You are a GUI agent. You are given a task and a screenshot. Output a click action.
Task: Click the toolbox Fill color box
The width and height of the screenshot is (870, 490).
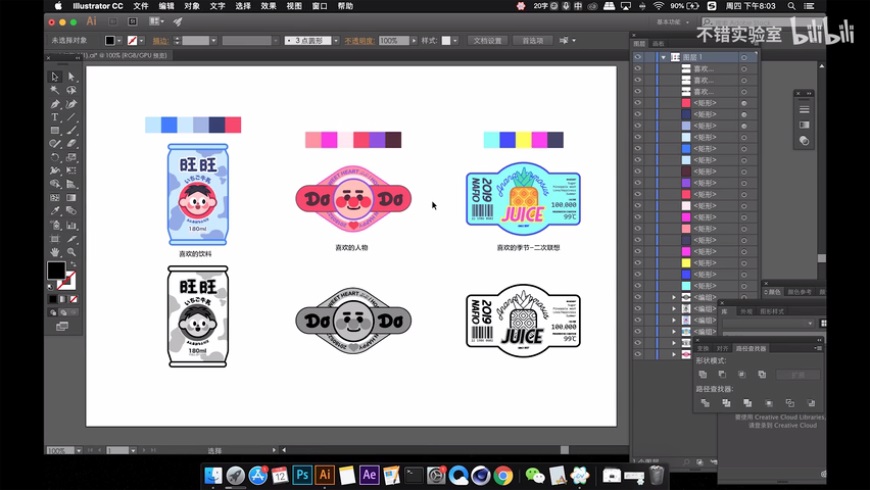click(x=55, y=270)
